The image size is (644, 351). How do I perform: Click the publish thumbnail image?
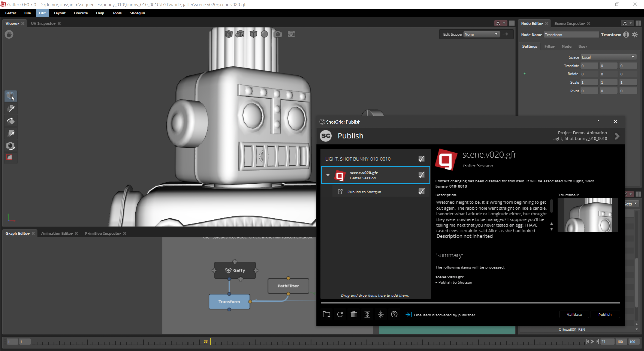pos(588,215)
